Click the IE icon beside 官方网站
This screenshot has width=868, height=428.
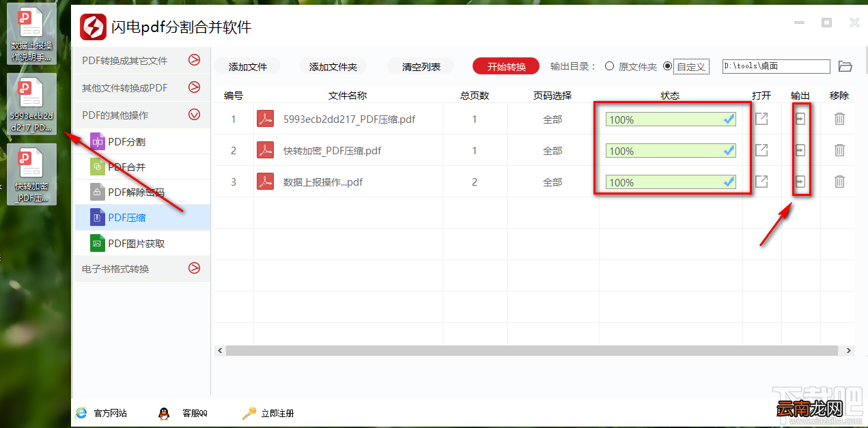pos(81,413)
